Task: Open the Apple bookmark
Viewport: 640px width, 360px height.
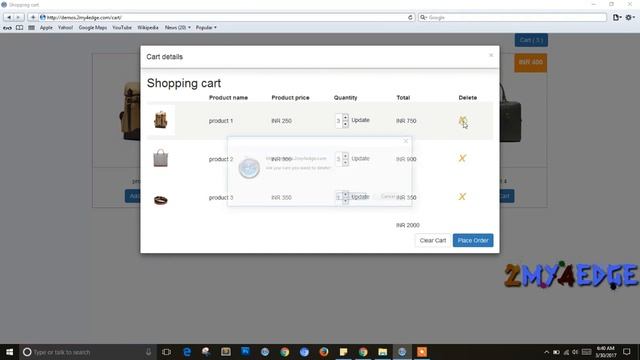Action: 46,28
